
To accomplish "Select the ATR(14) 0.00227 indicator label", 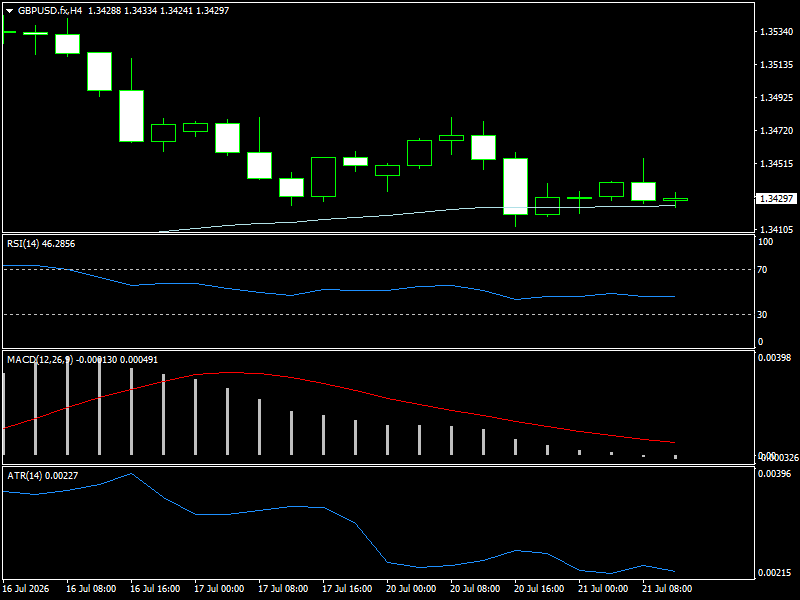I will coord(43,476).
